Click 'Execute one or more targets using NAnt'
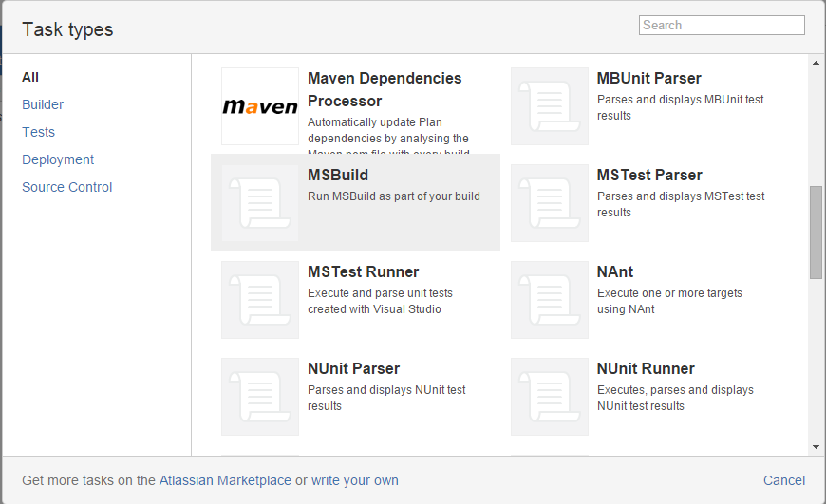 669,301
